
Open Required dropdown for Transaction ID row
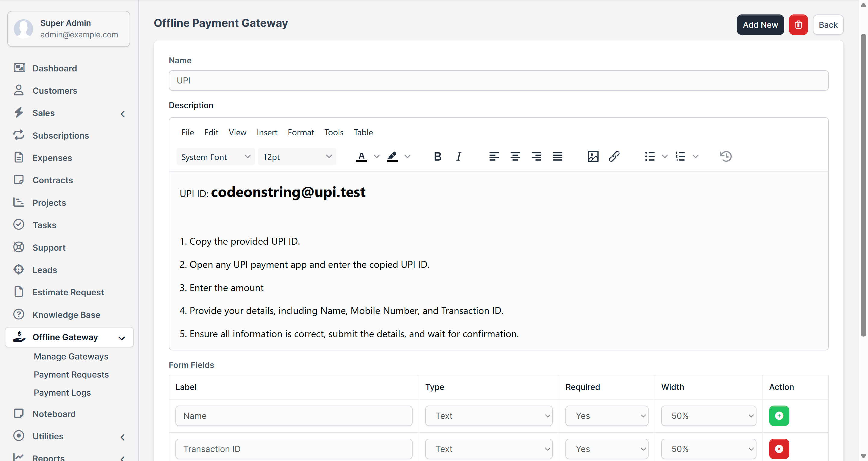point(606,449)
